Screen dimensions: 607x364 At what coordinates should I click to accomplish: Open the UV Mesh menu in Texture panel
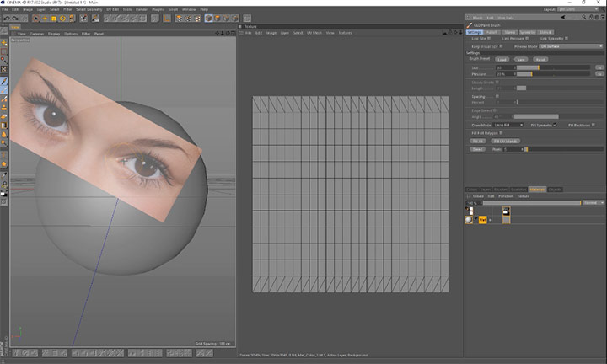pyautogui.click(x=314, y=33)
